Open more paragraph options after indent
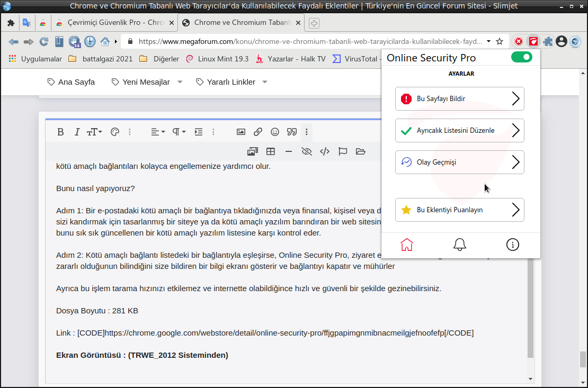Screen dimensions: 588x388 coord(213,132)
